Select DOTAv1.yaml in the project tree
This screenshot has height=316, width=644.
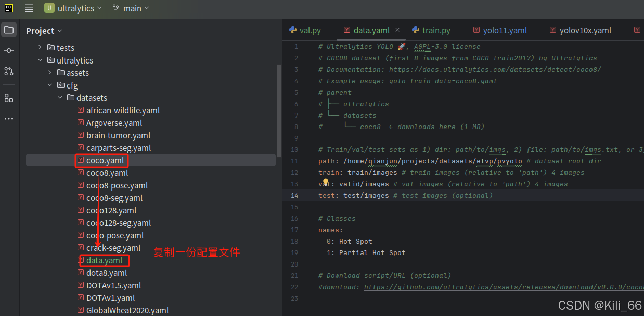pyautogui.click(x=110, y=298)
